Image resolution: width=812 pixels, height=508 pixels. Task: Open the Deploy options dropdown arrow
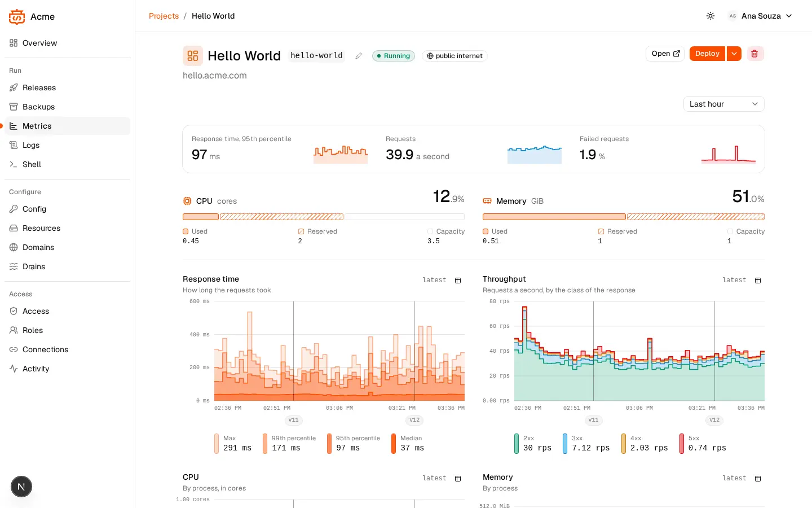[x=734, y=54]
